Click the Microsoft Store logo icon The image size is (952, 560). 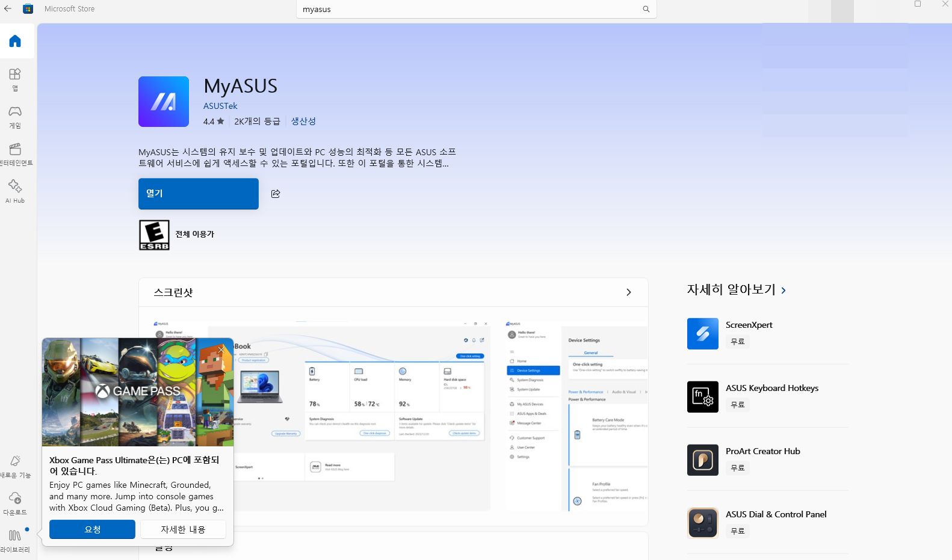click(28, 9)
